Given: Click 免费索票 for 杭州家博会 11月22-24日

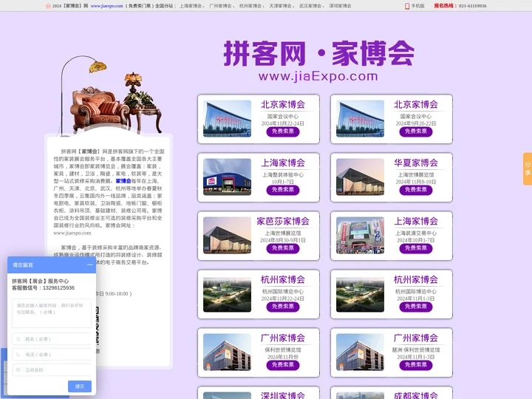Looking at the screenshot, I should click(283, 307).
